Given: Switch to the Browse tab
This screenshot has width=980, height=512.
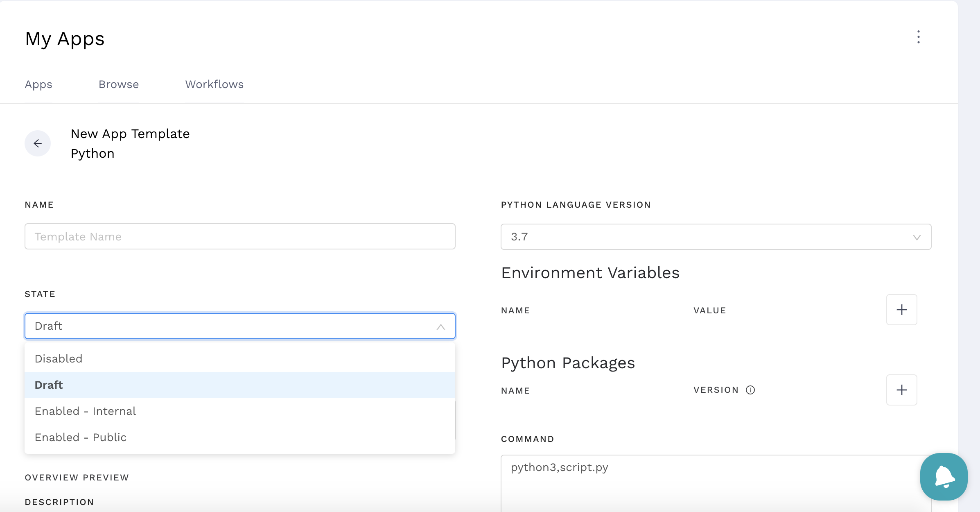Looking at the screenshot, I should 119,84.
